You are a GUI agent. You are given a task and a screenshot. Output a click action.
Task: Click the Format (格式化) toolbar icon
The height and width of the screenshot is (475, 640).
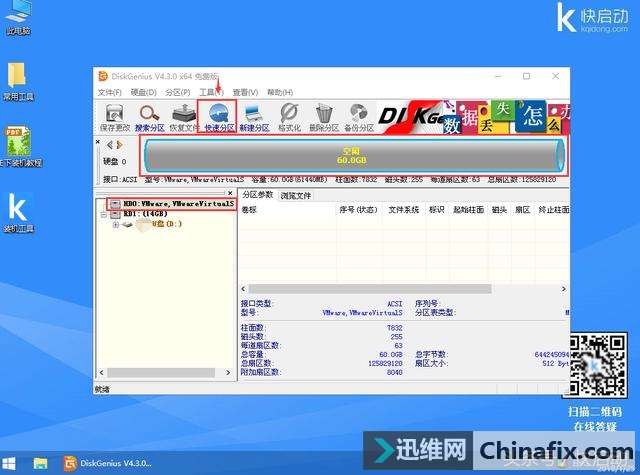tap(289, 118)
